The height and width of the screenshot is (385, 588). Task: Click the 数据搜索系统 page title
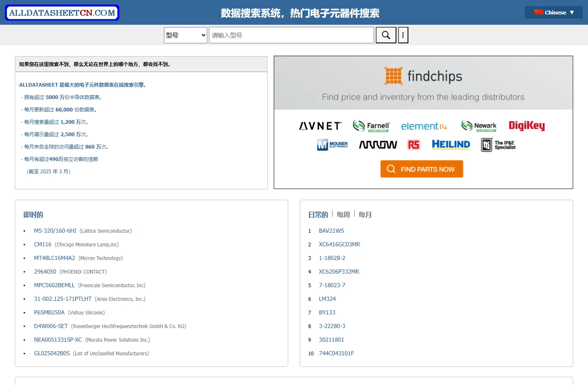point(300,13)
